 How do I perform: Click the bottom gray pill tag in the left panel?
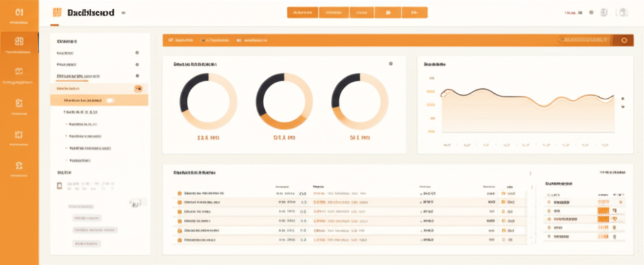pyautogui.click(x=87, y=244)
